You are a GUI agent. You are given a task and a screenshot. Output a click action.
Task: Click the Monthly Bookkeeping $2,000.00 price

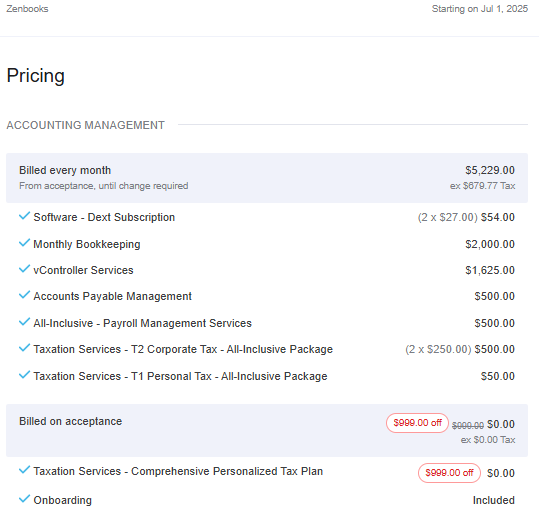(x=490, y=244)
